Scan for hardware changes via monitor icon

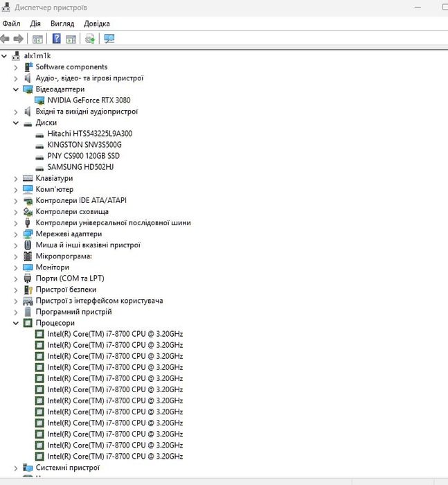109,39
